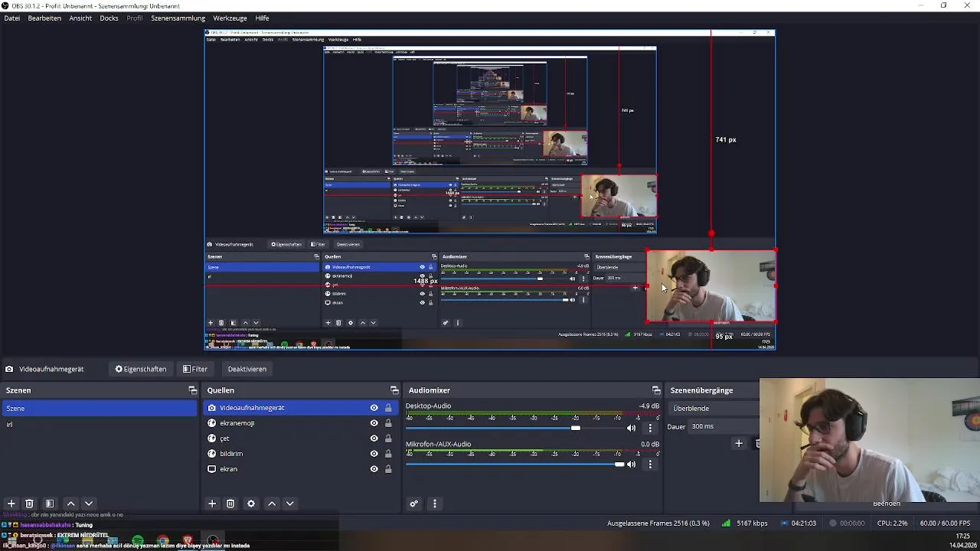The height and width of the screenshot is (551, 980).
Task: Click the Ausgelassene Frames 2516 status text
Action: pyautogui.click(x=658, y=523)
